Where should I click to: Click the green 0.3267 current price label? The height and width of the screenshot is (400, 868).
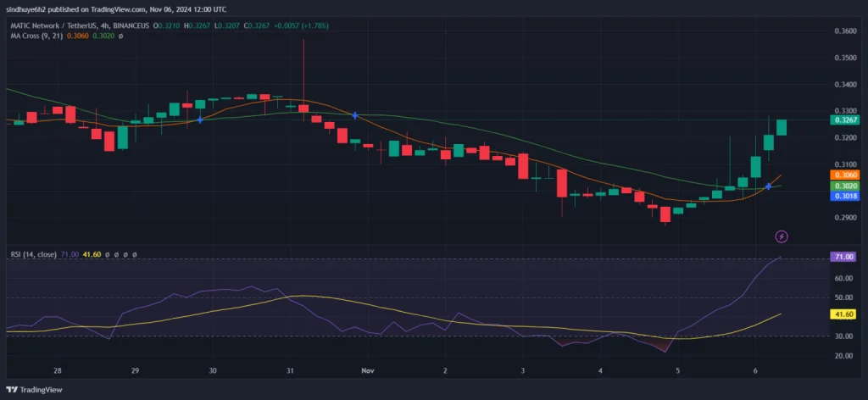846,120
